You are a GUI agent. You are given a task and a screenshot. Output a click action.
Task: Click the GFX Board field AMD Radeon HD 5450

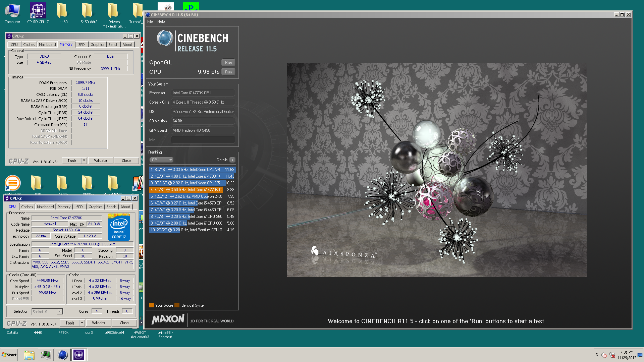tap(203, 130)
